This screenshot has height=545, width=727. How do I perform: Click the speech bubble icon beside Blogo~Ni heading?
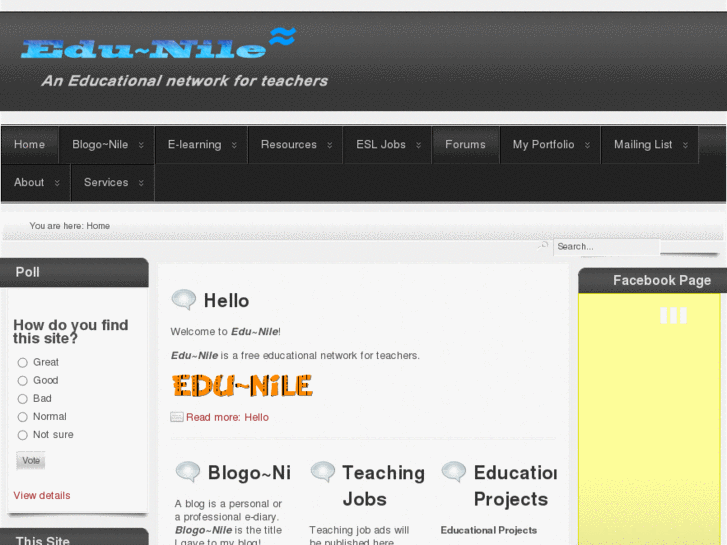[x=188, y=472]
